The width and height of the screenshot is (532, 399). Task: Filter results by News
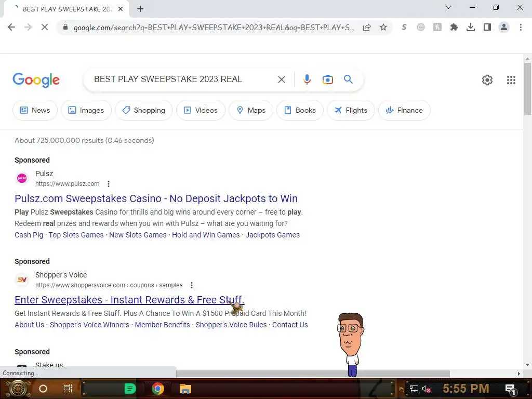click(35, 110)
